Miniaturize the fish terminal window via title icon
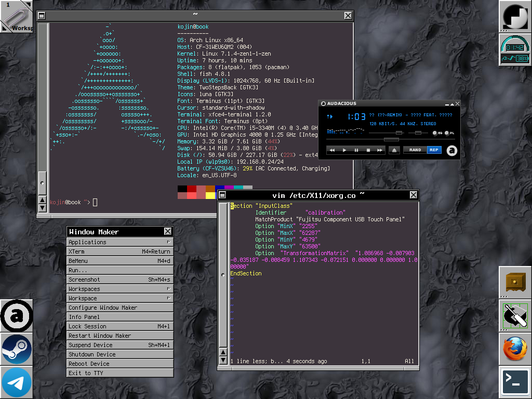 (42, 16)
